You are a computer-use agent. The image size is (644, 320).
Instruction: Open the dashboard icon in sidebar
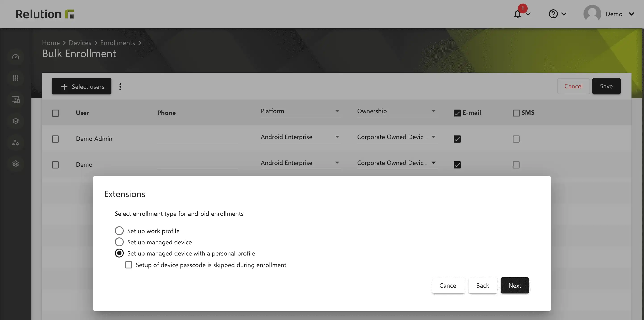(x=15, y=57)
